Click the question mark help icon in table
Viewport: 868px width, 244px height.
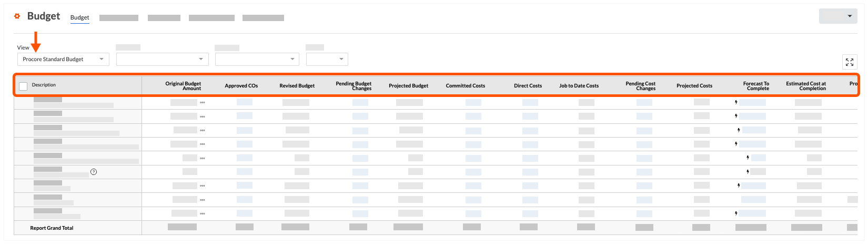click(x=94, y=172)
